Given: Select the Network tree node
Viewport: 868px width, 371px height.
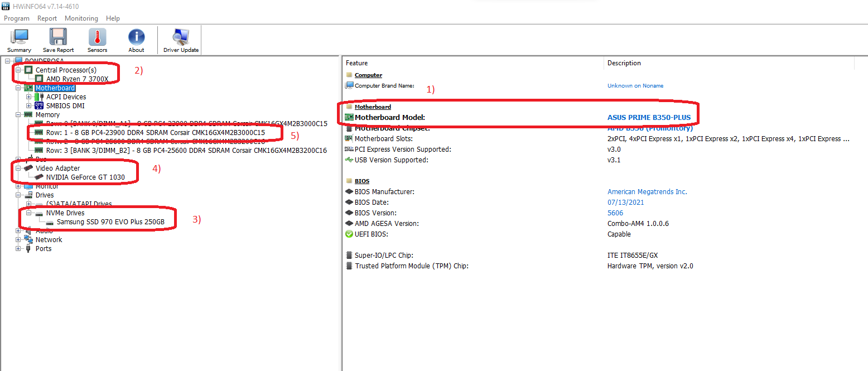Looking at the screenshot, I should (49, 239).
